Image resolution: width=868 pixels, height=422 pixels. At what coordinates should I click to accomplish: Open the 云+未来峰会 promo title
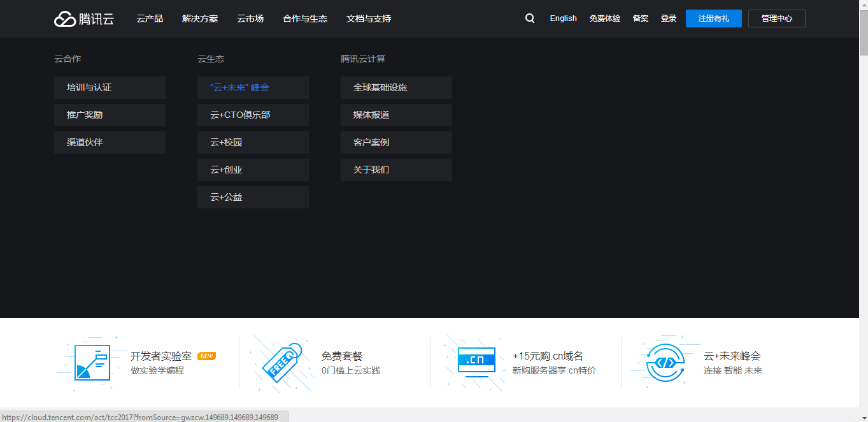click(x=732, y=356)
